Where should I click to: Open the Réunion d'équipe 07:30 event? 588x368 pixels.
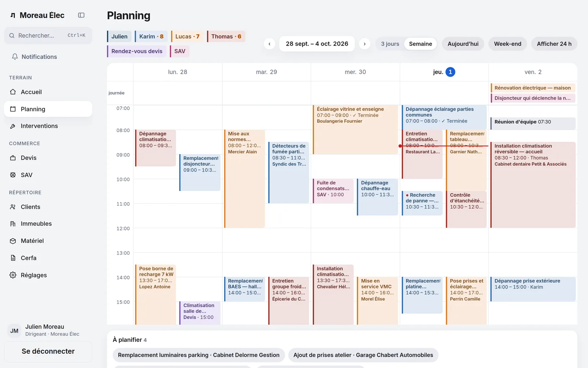coord(533,123)
